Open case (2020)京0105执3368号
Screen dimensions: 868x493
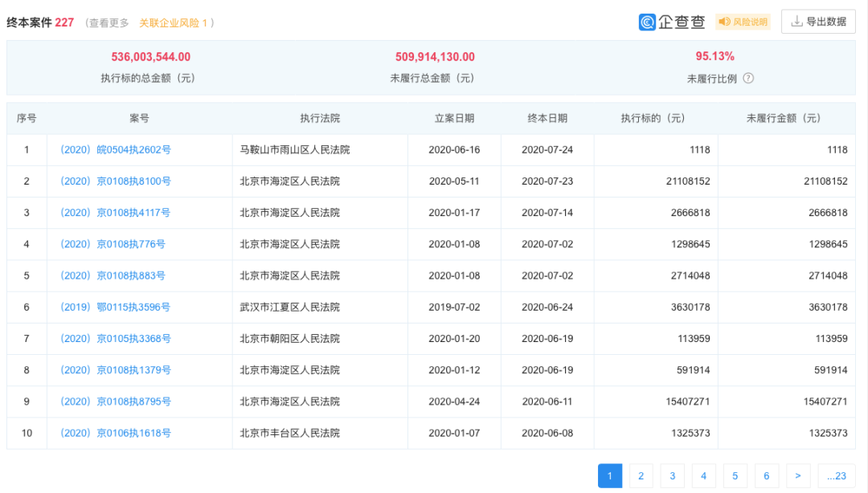tap(114, 339)
